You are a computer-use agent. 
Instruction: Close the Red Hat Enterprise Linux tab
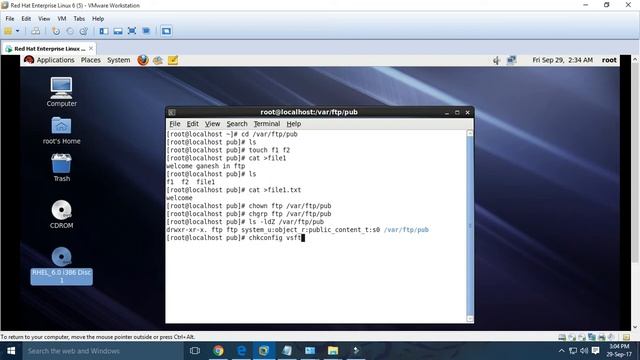[91, 49]
